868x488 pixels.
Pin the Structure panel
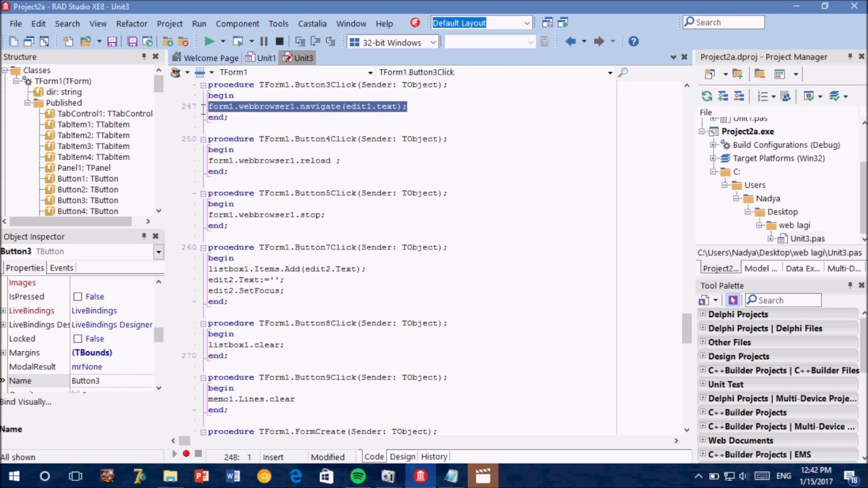[144, 56]
